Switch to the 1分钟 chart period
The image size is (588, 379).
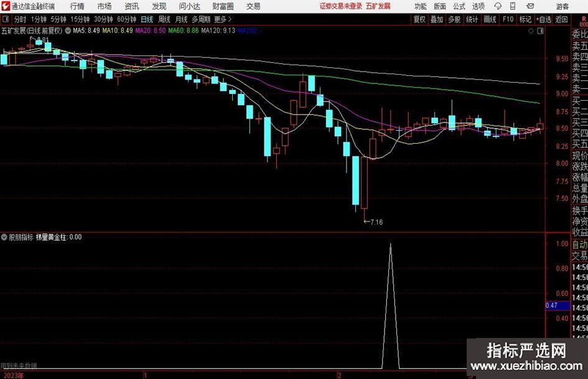point(39,19)
